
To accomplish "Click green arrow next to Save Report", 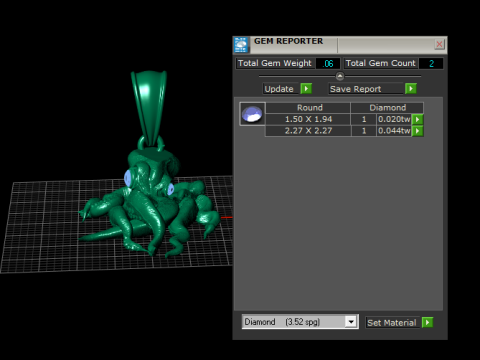I will coord(411,89).
